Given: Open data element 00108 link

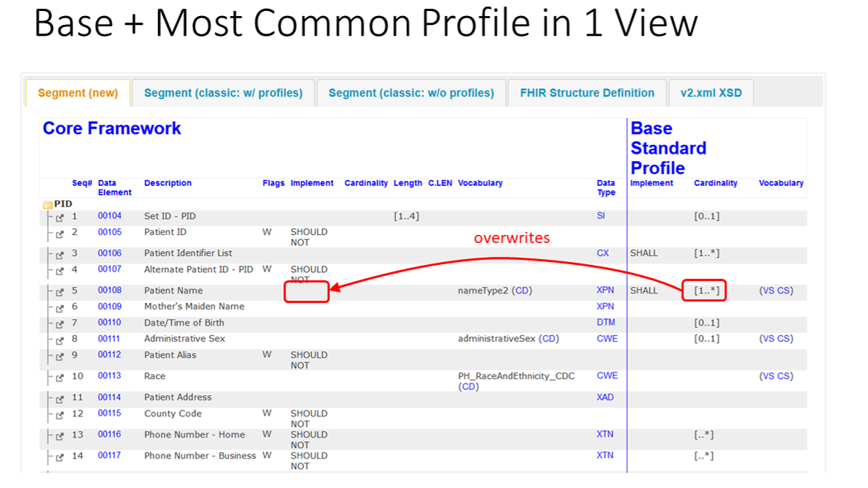Looking at the screenshot, I should 110,290.
